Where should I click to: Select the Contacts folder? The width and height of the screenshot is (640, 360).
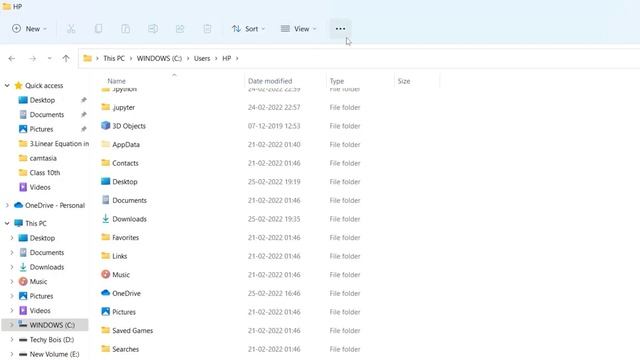coord(125,163)
